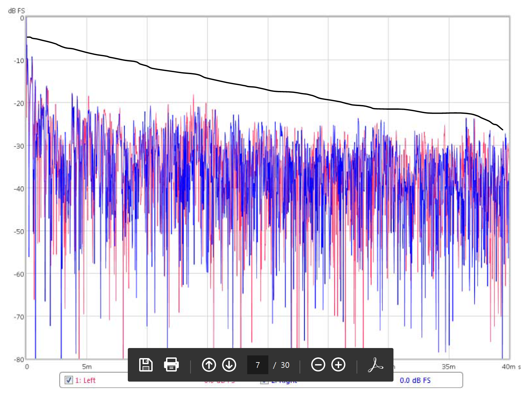The image size is (532, 393).
Task: Select the "40m" time axis label
Action: [x=509, y=366]
